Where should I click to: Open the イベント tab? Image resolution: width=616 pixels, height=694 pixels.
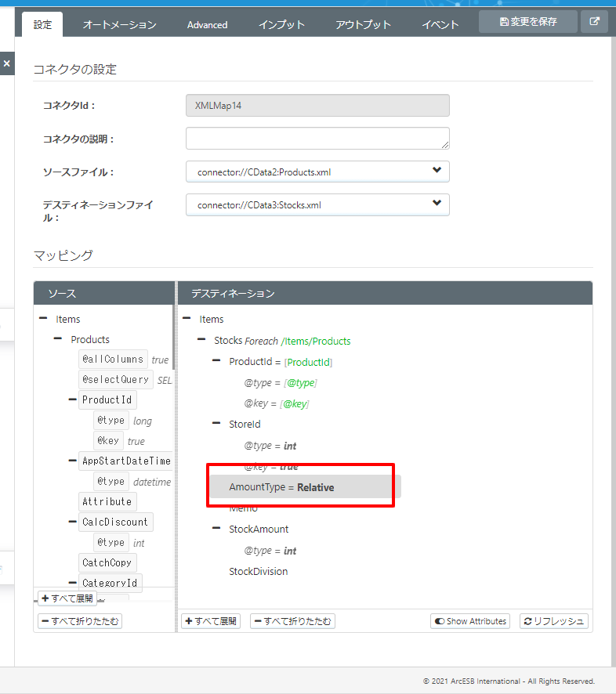point(440,25)
